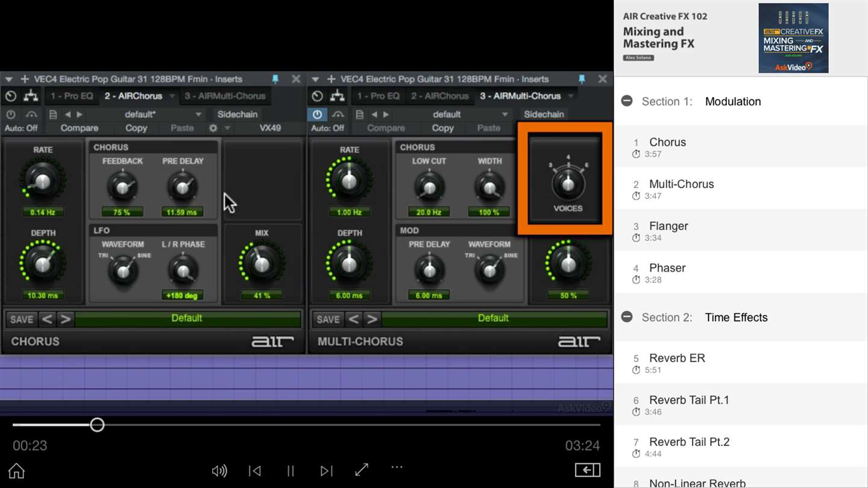Click the arc icon beside Chorus power button
Viewport: 868px width, 488px height.
click(31, 114)
